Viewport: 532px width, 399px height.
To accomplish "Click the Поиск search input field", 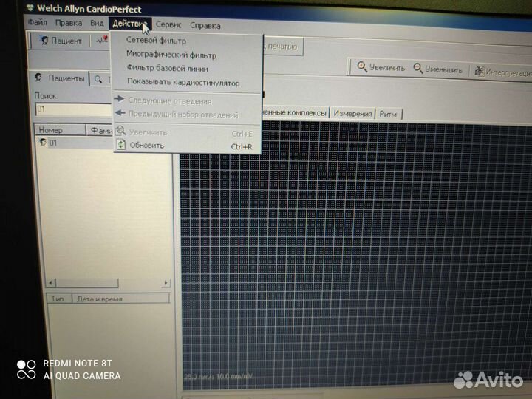I will coord(72,109).
